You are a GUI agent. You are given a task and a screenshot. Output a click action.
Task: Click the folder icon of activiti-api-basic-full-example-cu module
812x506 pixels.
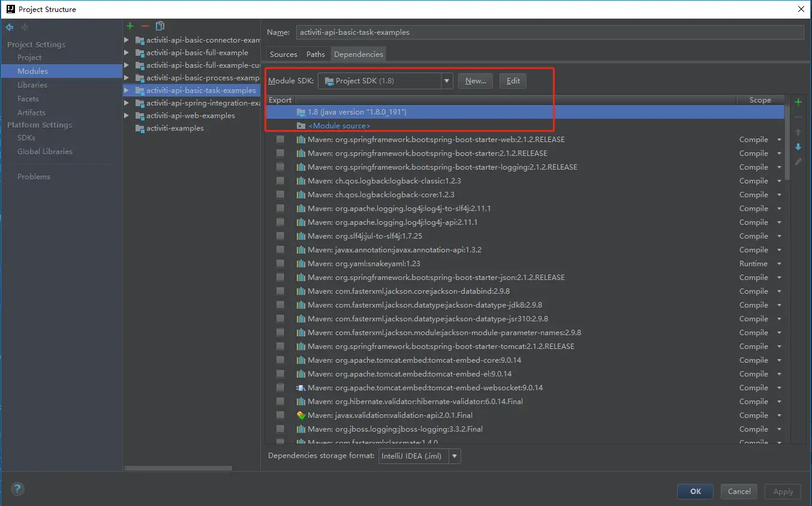tap(140, 65)
